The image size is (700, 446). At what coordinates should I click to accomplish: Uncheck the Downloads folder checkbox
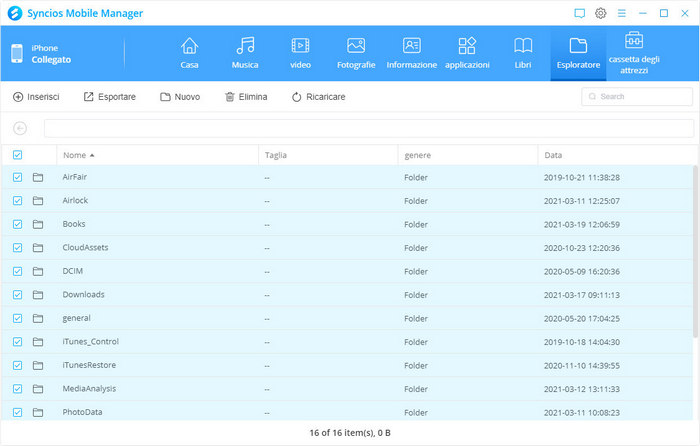tap(17, 295)
